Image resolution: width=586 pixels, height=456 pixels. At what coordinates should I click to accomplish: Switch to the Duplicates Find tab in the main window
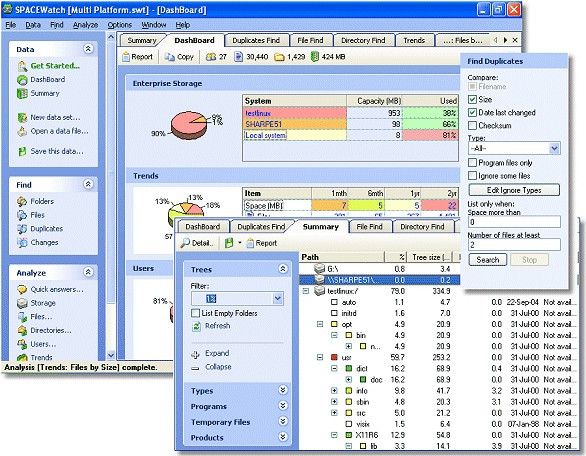(x=256, y=40)
